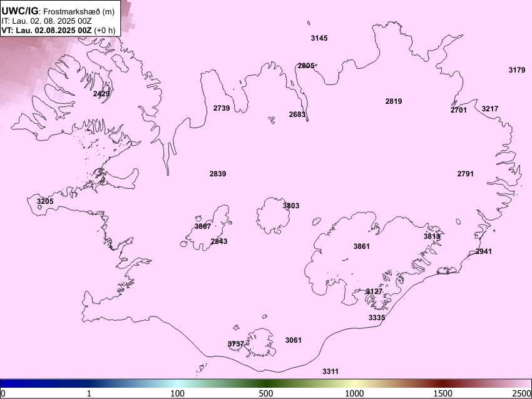The image size is (532, 399).
Task: Click the value 2805 on the north coast
Action: [x=306, y=66]
